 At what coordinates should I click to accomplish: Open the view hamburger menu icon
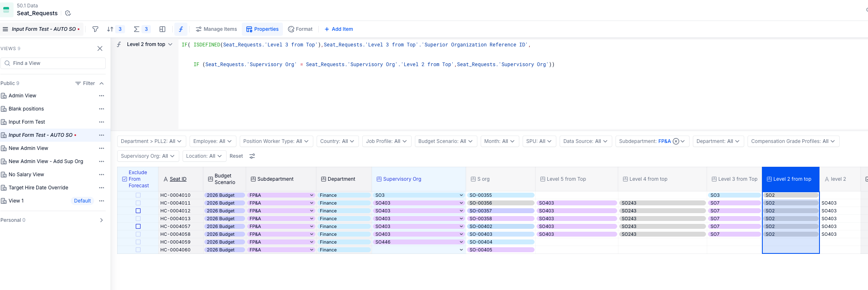pos(5,29)
